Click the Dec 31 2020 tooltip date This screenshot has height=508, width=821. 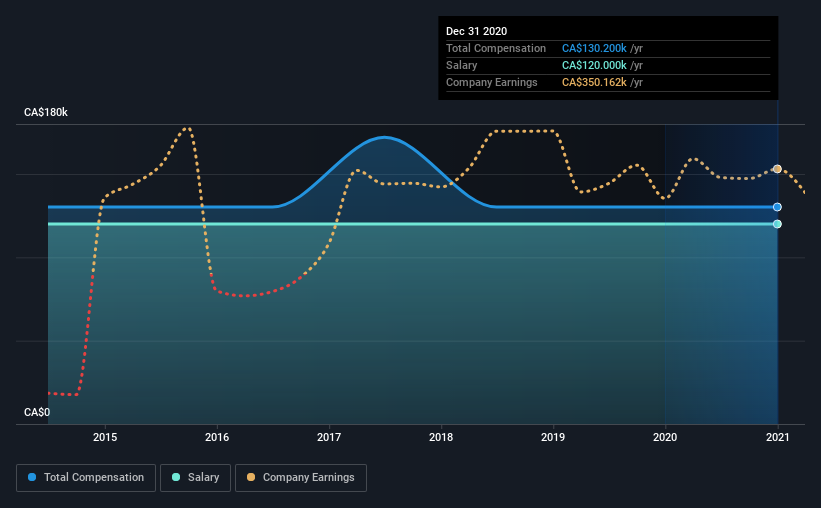tap(476, 31)
